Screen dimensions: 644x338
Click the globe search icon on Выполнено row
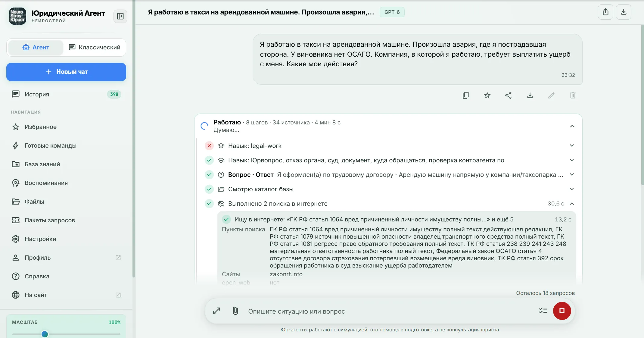click(x=221, y=204)
